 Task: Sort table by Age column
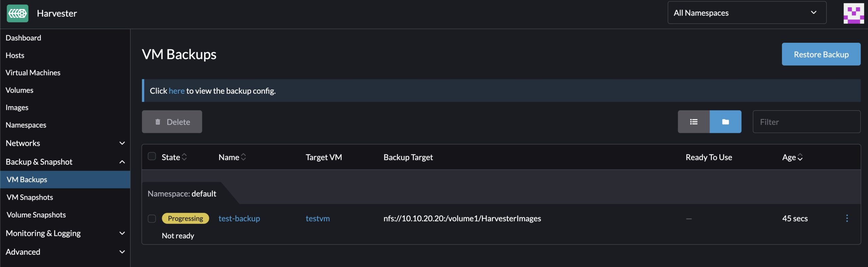(x=792, y=157)
